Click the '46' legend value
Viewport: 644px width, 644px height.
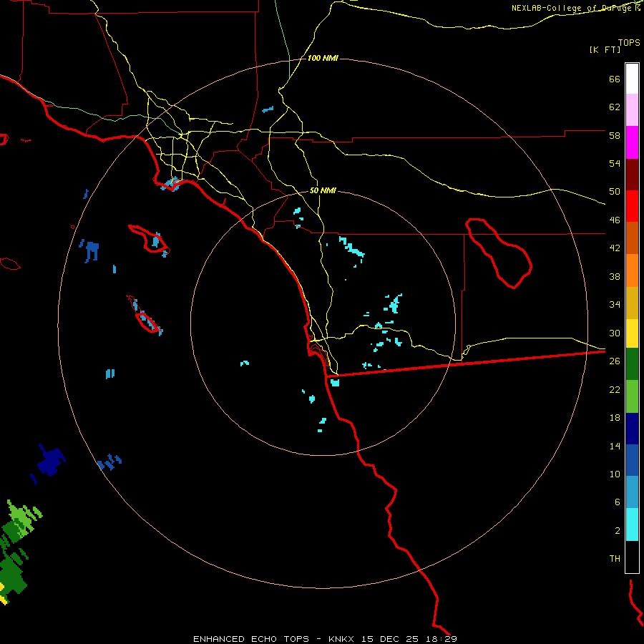click(615, 220)
